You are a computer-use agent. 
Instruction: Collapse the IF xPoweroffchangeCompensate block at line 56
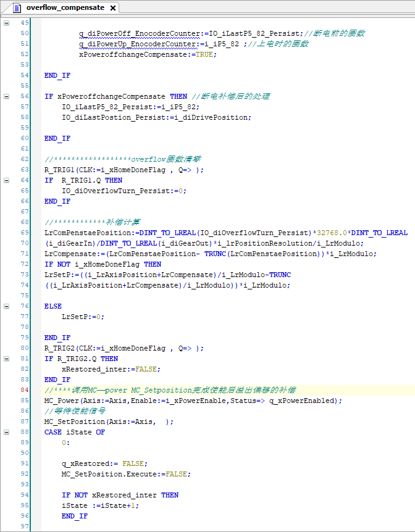[7, 96]
